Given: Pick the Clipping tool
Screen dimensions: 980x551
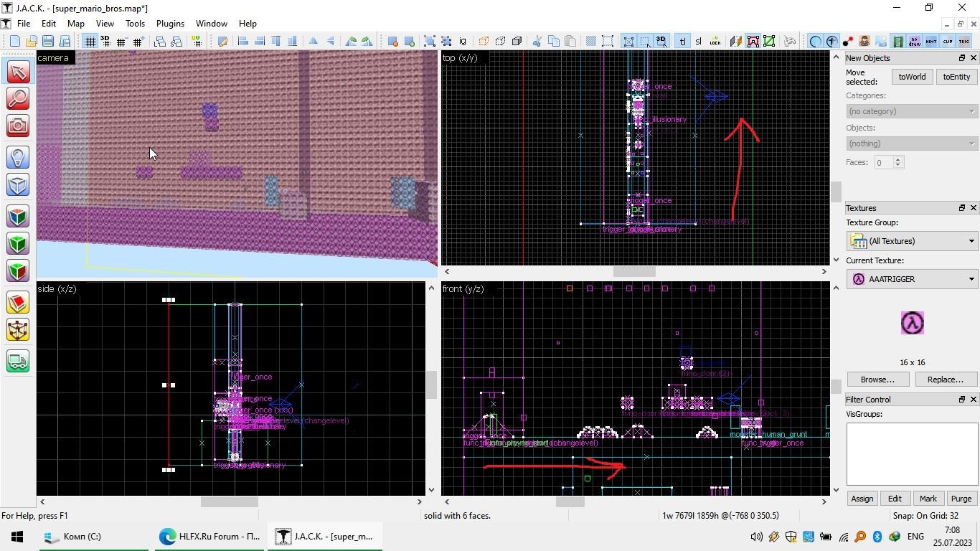Looking at the screenshot, I should pos(18,303).
